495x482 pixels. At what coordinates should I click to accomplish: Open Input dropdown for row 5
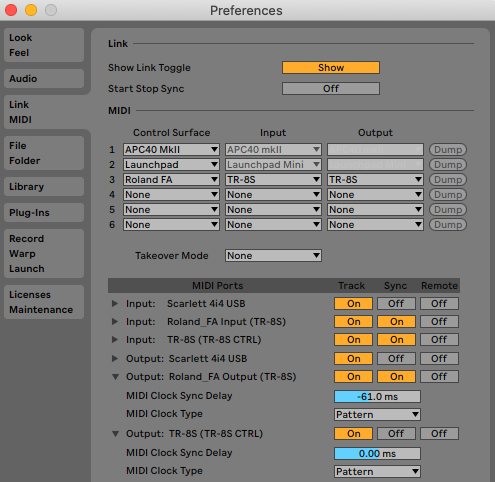(273, 210)
